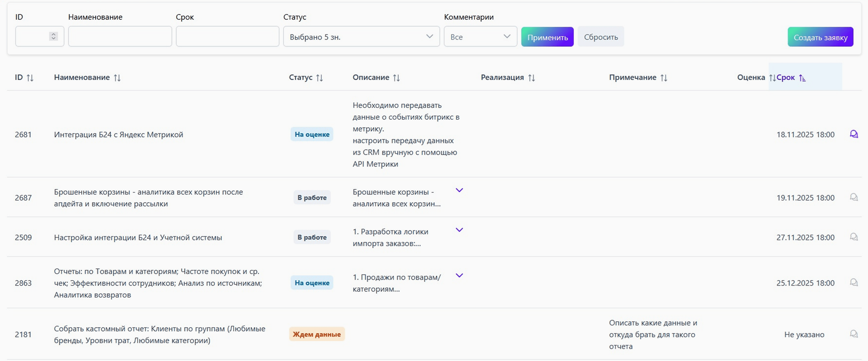The image size is (868, 361).
Task: Focus the Срок filter field
Action: coord(228,36)
